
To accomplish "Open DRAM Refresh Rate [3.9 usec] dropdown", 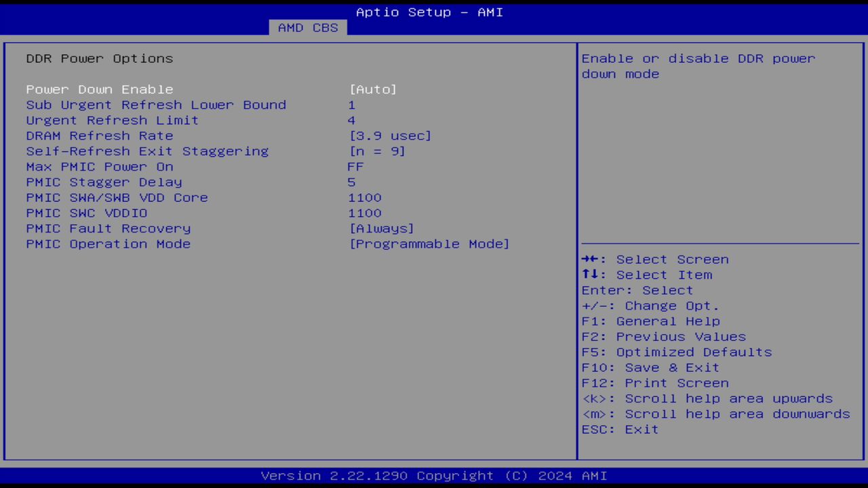I will click(x=390, y=136).
